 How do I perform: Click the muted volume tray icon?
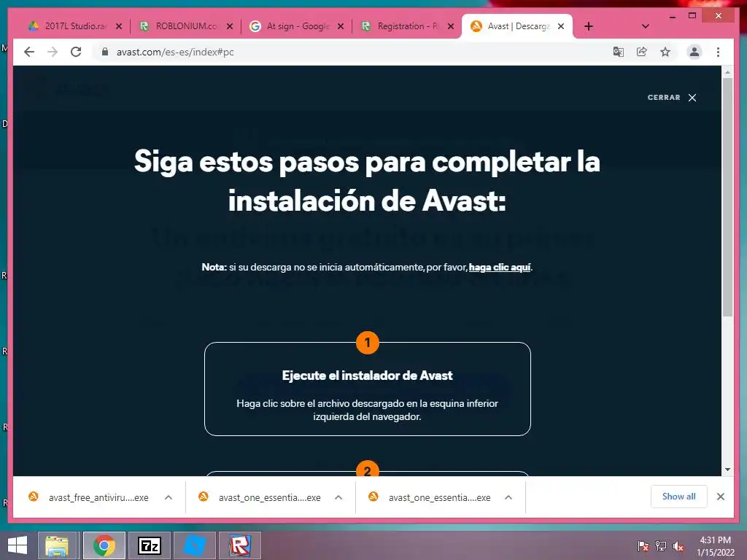pos(678,545)
